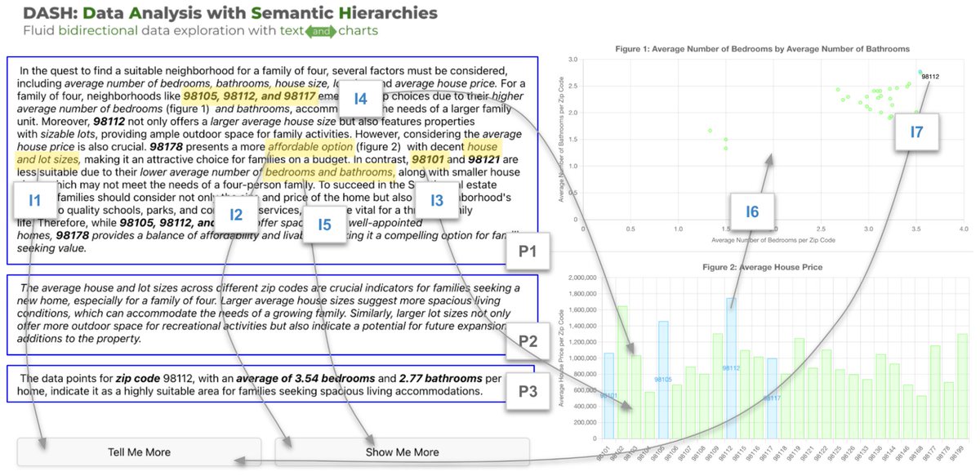Click bold "98178" before "provides a balance"
Viewport: 980px width, 476px height.
(73, 234)
